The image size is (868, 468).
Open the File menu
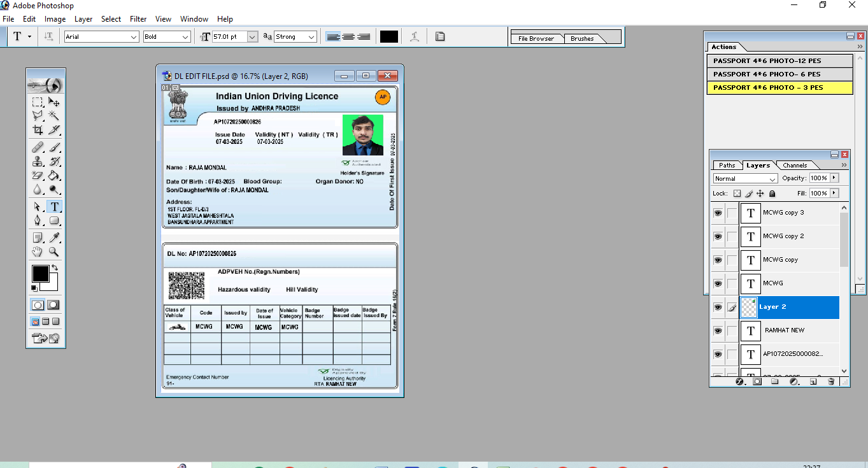click(8, 19)
